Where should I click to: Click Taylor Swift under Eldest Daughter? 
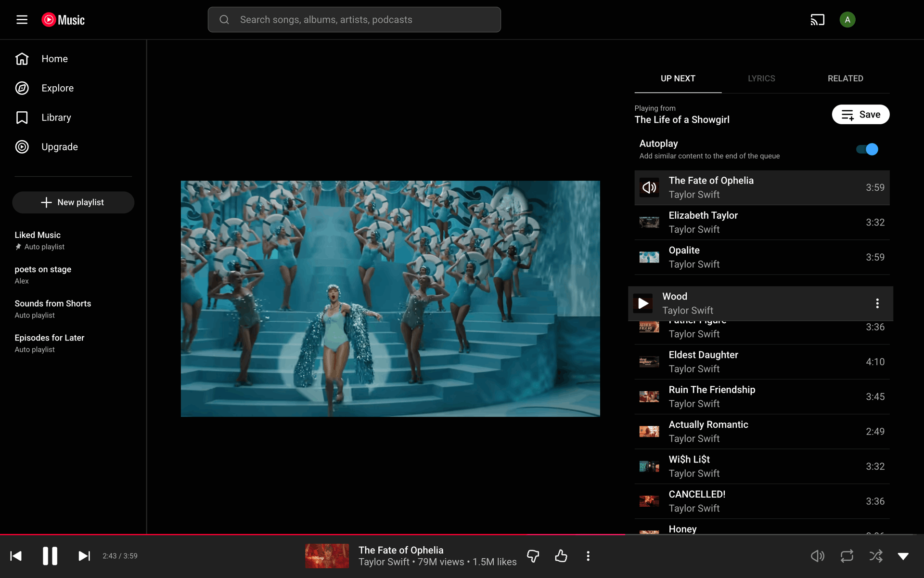[x=694, y=369]
